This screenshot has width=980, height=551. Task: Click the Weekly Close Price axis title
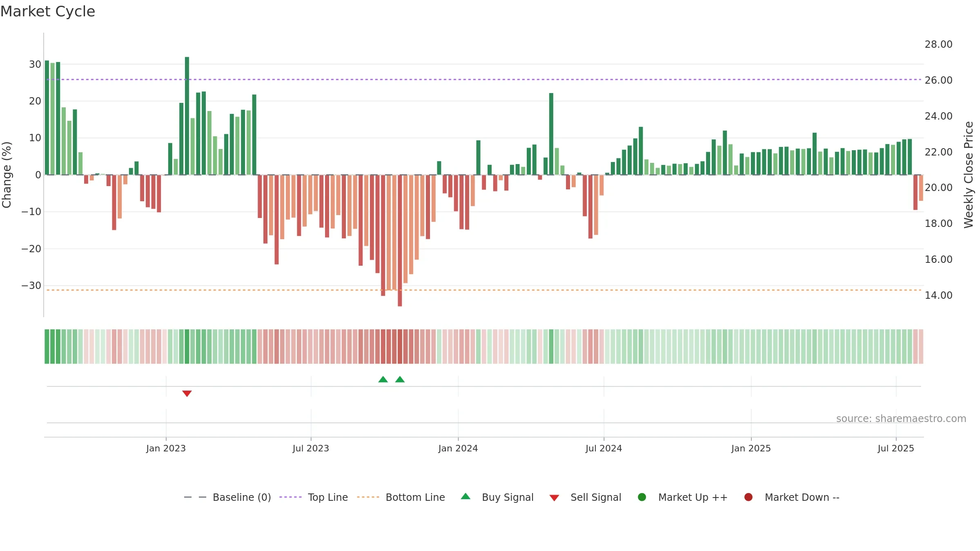tap(969, 175)
